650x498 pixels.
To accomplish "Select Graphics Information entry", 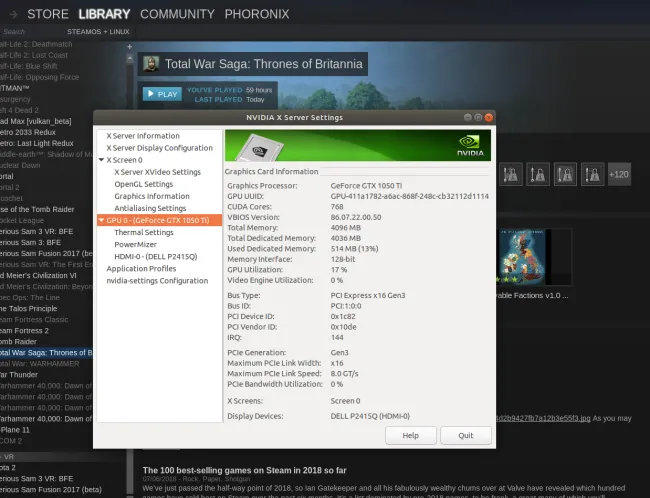I will pyautogui.click(x=152, y=196).
